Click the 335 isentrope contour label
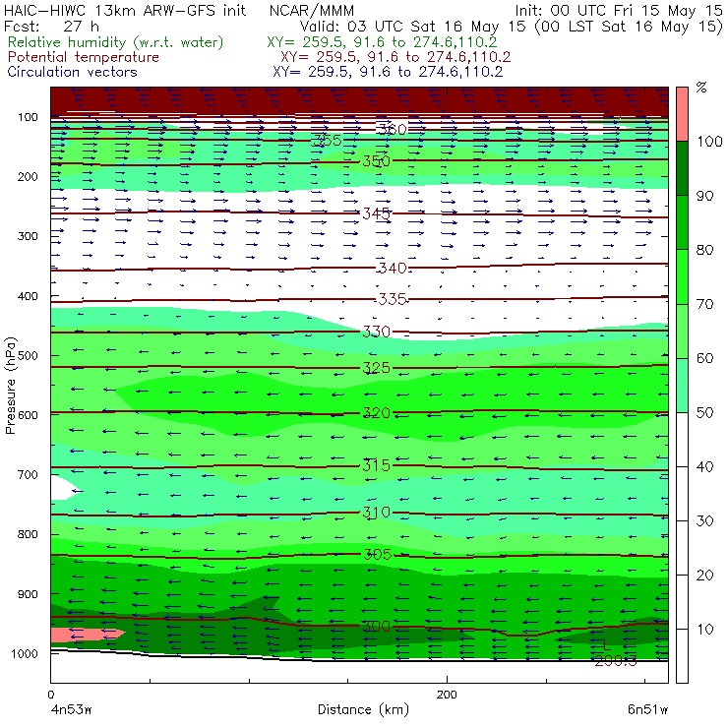Screen dimensions: 728x728 (392, 299)
